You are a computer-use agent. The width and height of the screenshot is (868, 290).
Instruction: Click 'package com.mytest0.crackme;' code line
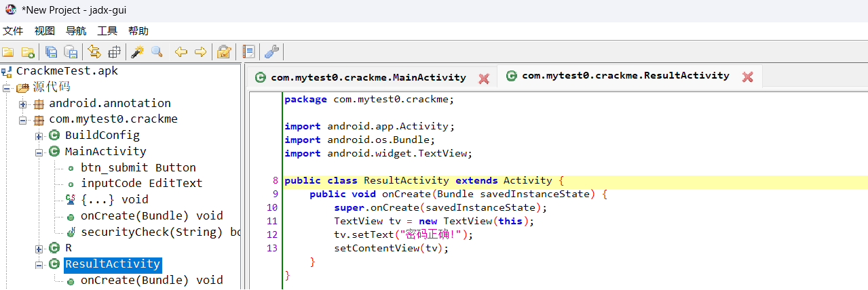369,100
